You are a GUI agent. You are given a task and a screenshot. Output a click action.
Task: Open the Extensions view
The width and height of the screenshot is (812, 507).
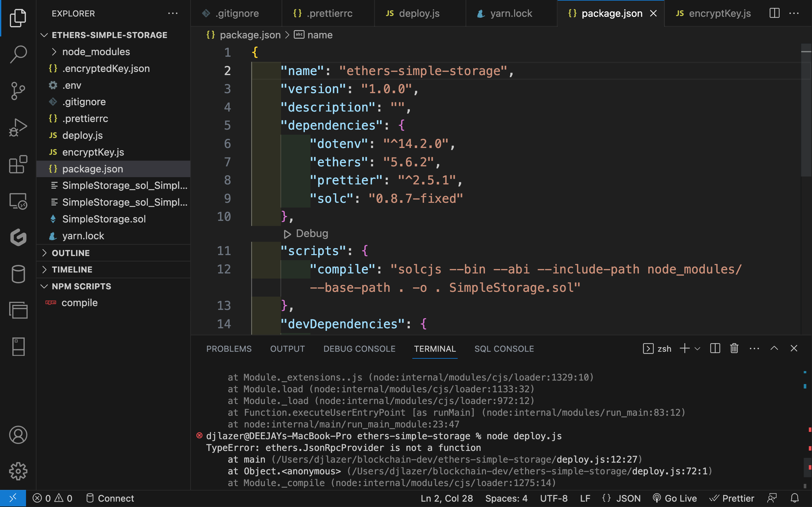tap(18, 164)
